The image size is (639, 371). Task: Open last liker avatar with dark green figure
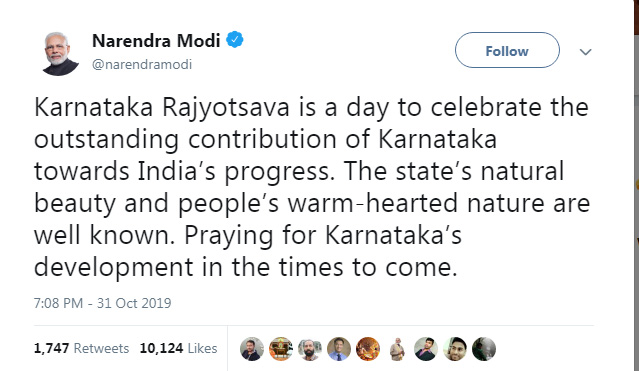tap(484, 349)
